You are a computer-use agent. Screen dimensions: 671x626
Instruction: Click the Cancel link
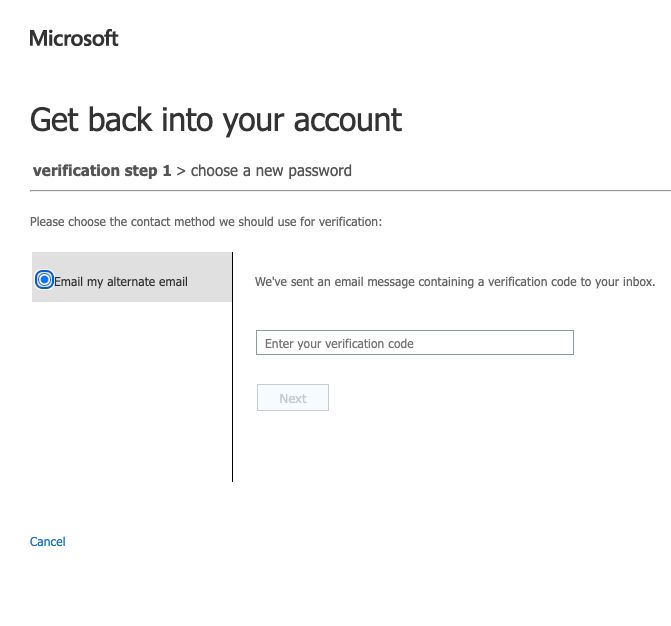[x=47, y=541]
